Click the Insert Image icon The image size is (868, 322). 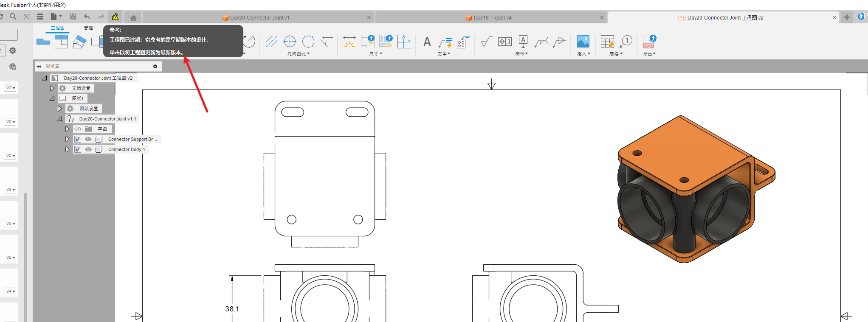pyautogui.click(x=583, y=42)
